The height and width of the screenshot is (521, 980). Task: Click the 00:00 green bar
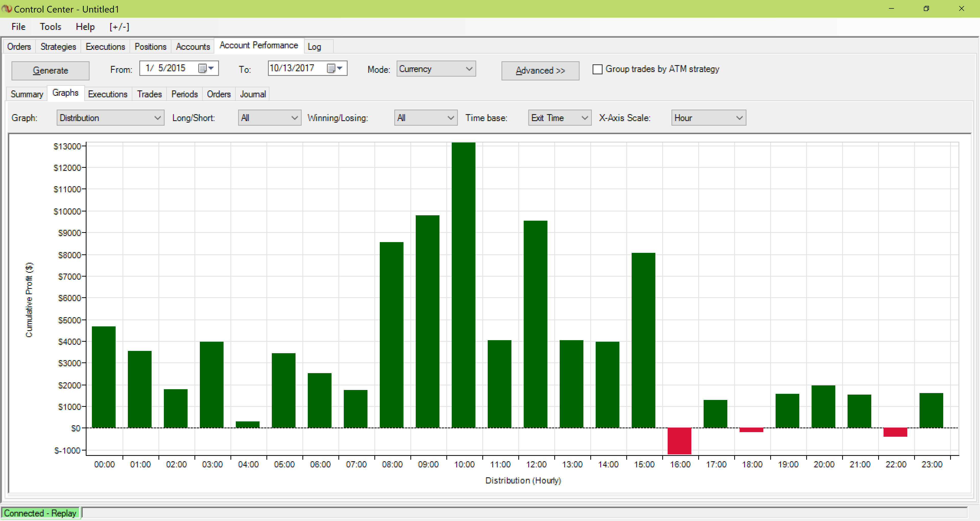(x=103, y=377)
